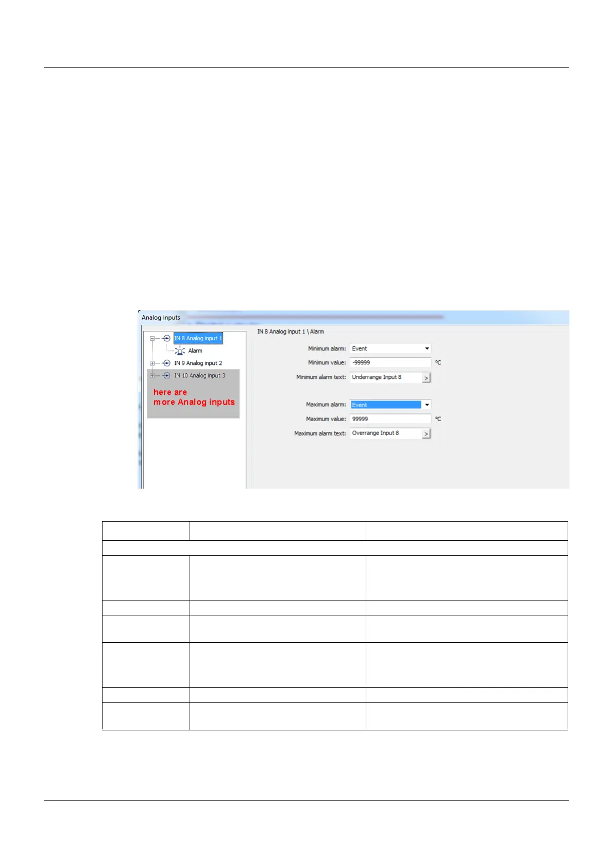
Task: Open the Maximum alarm dropdown
Action: [390, 405]
